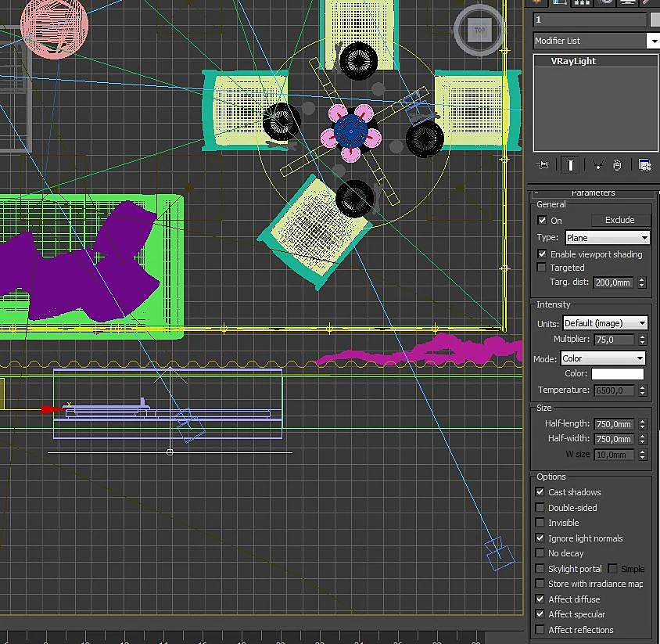Viewport: 660px width, 644px height.
Task: Select blue light gizmo in viewport corner
Action: 500,553
